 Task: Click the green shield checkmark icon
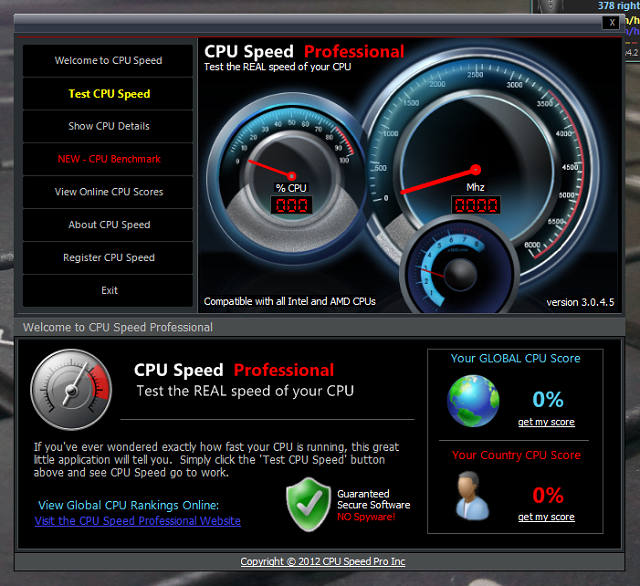pyautogui.click(x=308, y=504)
